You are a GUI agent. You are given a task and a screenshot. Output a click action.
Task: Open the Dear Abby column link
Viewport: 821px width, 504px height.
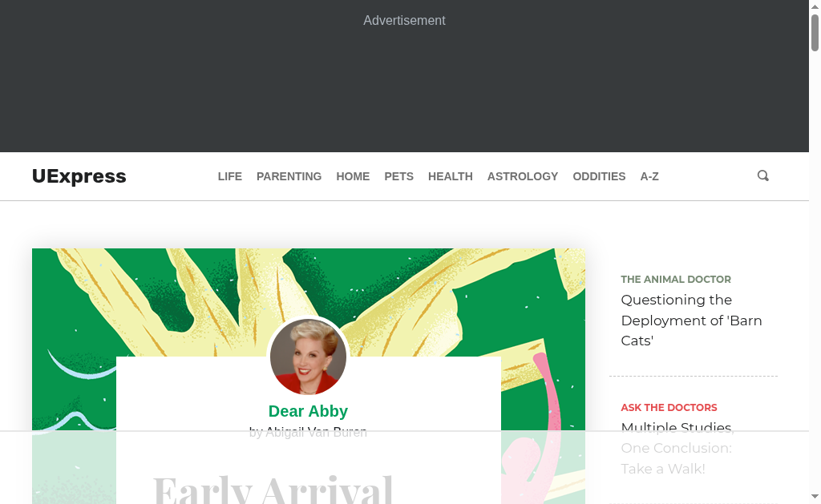tap(308, 411)
